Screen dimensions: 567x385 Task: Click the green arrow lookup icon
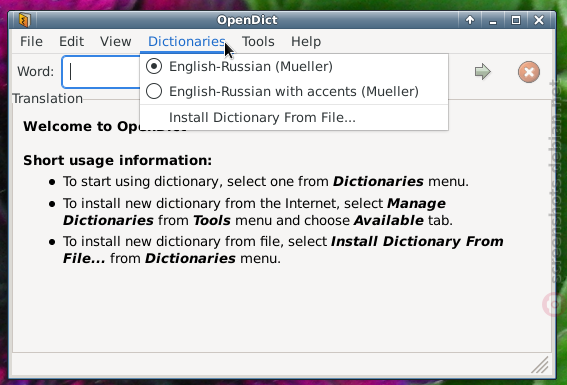click(x=482, y=72)
